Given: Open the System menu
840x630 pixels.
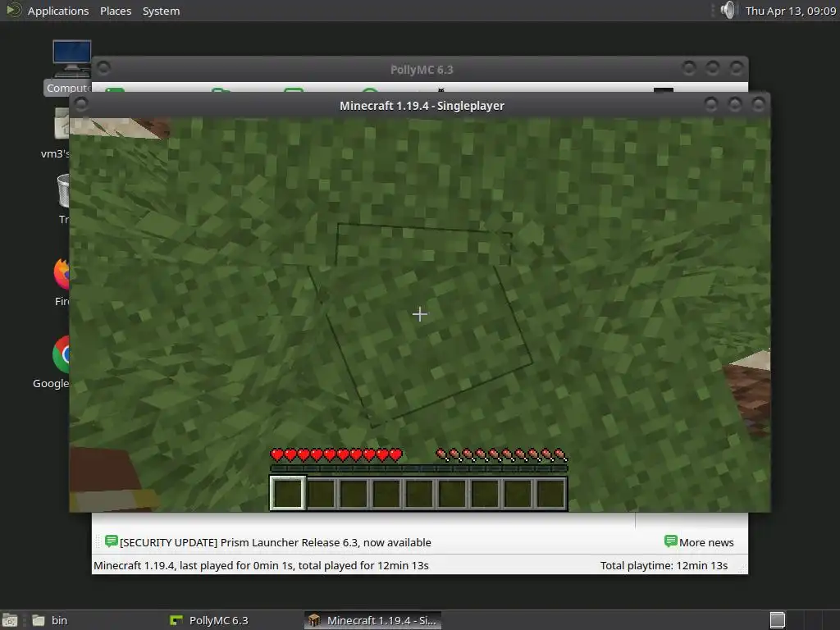Looking at the screenshot, I should pos(161,11).
